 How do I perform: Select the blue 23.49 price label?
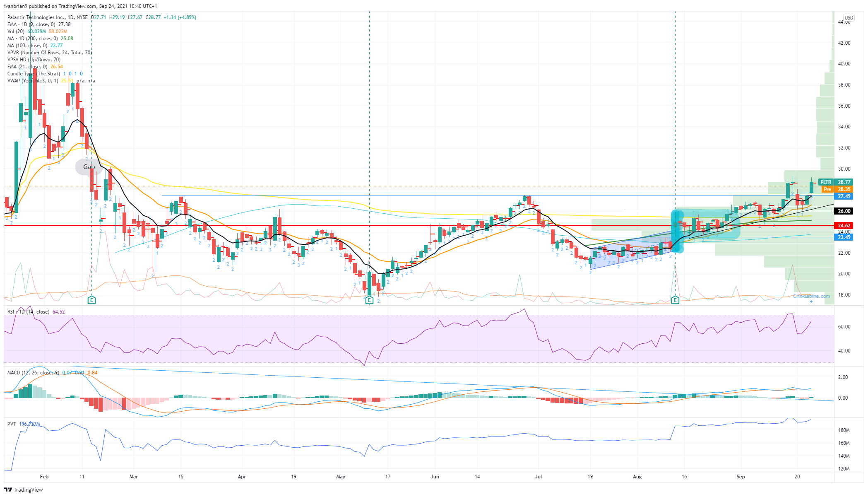coord(844,237)
